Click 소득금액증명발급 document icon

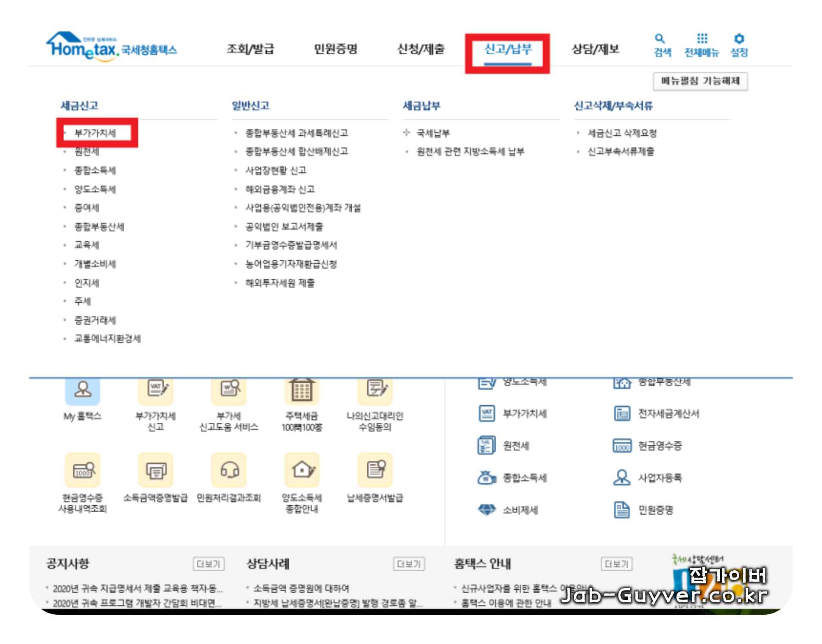[156, 470]
